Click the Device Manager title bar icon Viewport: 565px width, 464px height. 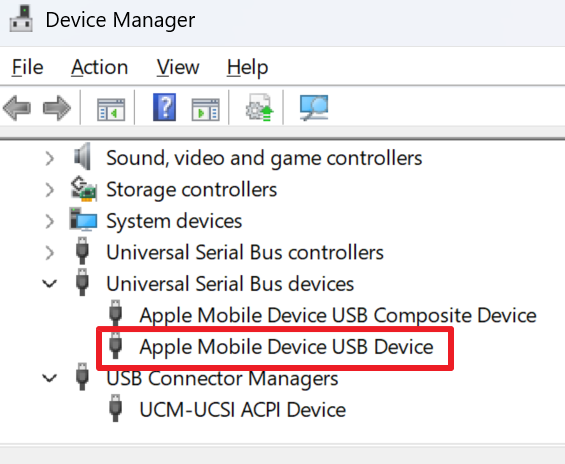pos(21,19)
